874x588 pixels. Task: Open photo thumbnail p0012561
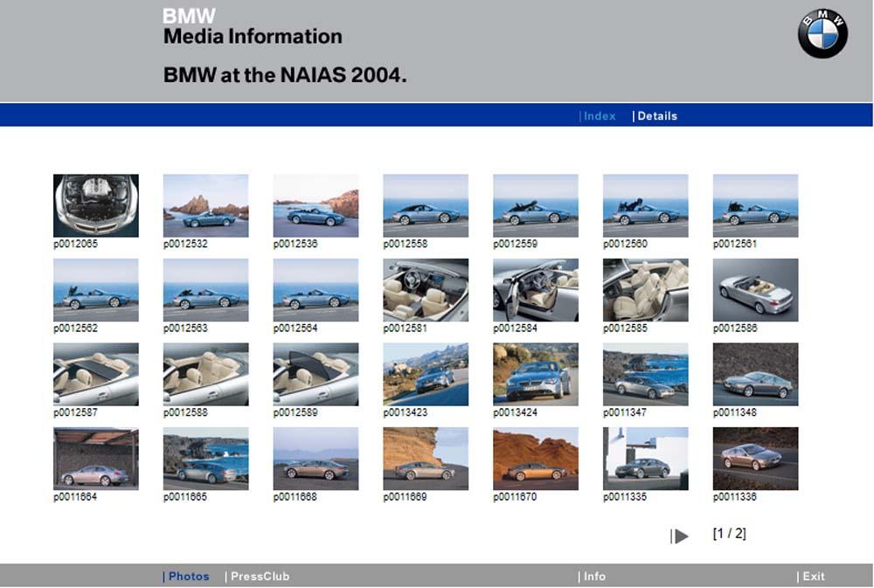(755, 205)
